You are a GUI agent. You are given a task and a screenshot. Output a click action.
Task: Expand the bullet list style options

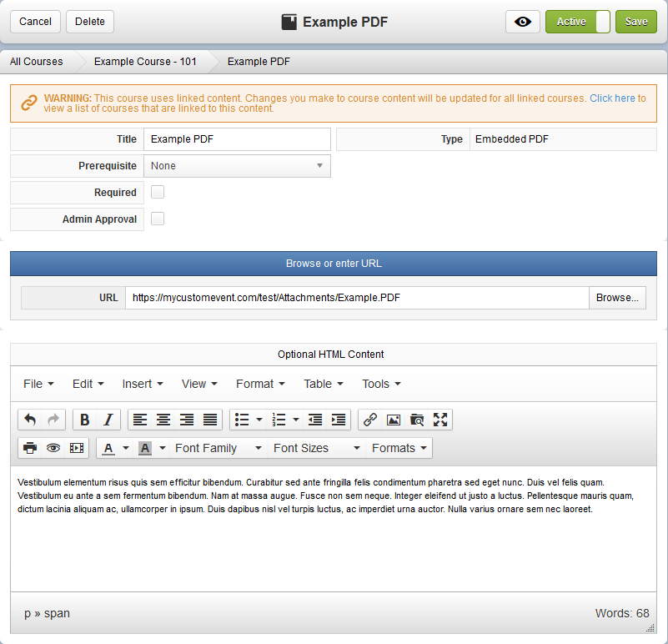tap(259, 420)
